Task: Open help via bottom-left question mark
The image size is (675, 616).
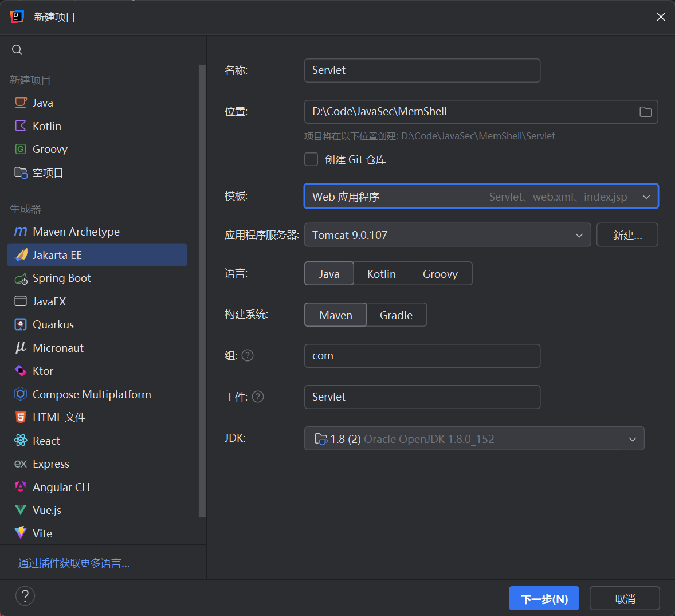Action: point(25,596)
